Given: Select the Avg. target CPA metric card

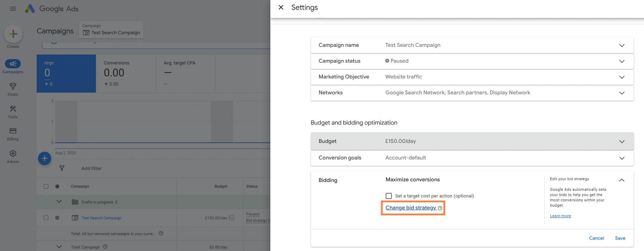Looking at the screenshot, I should click(x=185, y=74).
